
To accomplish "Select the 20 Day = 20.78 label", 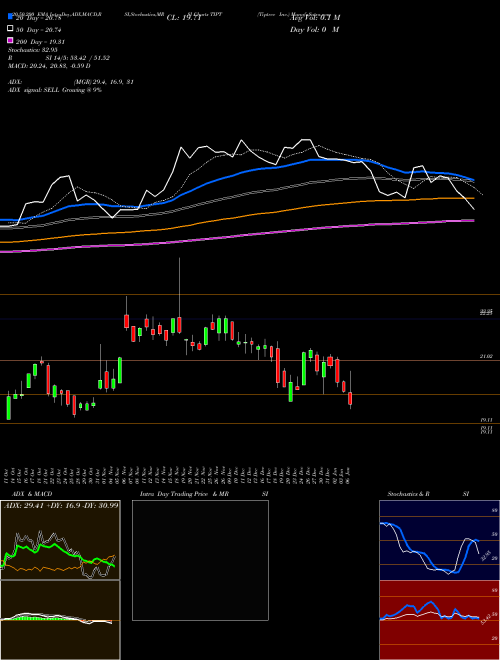I will [39, 18].
